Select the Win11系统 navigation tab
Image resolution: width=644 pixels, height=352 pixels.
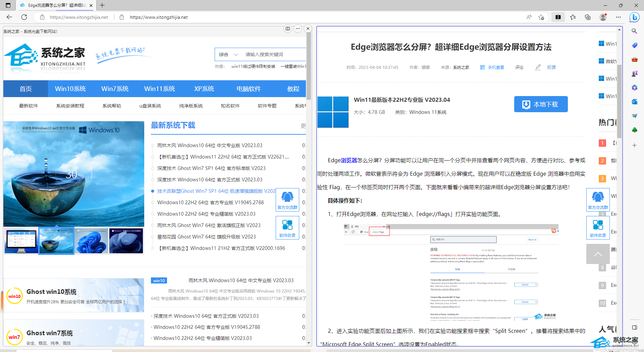pyautogui.click(x=160, y=89)
